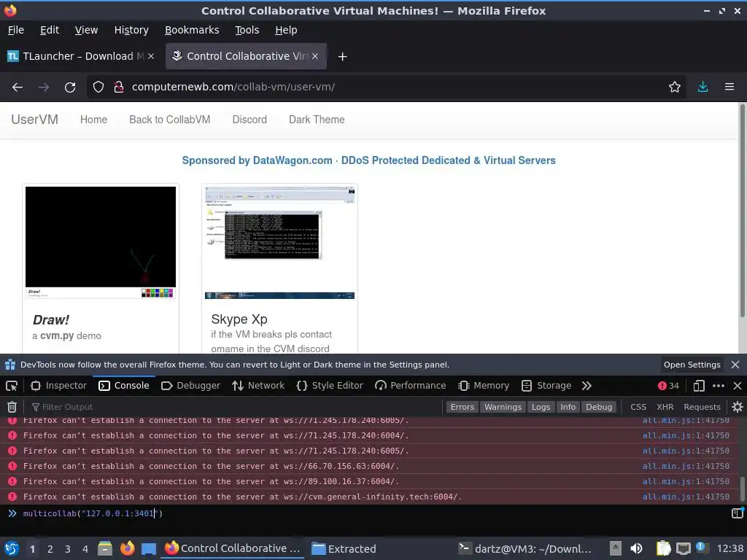Switch console to multi-line editor mode
The image size is (747, 560).
click(x=738, y=513)
